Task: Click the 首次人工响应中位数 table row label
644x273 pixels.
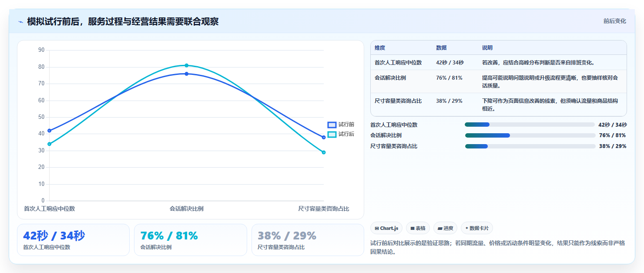Action: point(398,63)
